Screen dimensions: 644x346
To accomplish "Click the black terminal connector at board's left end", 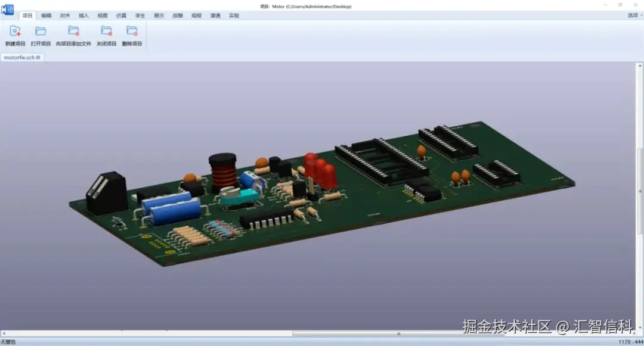I will (x=106, y=193).
